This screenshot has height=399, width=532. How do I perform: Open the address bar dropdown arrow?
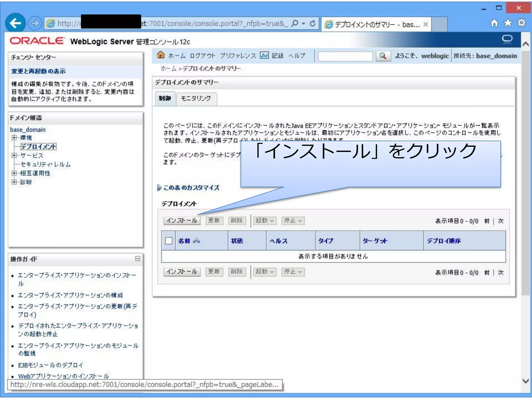tap(303, 24)
